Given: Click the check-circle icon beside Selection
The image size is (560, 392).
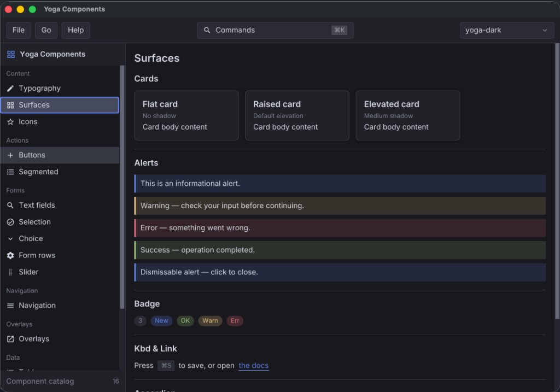Looking at the screenshot, I should point(10,222).
